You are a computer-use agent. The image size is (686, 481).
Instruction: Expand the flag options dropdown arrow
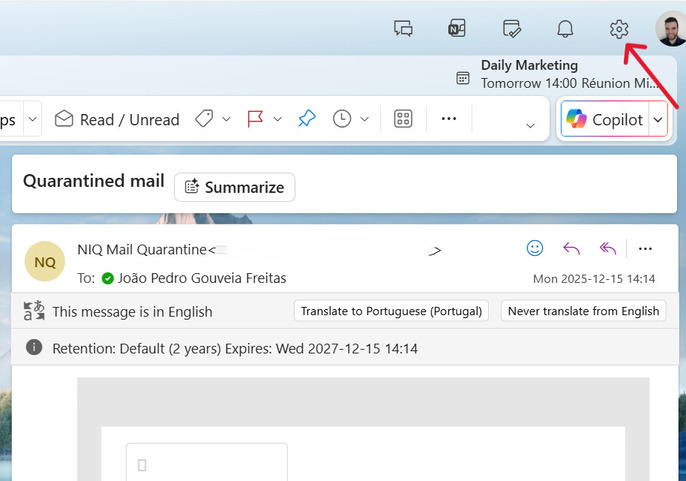[277, 119]
